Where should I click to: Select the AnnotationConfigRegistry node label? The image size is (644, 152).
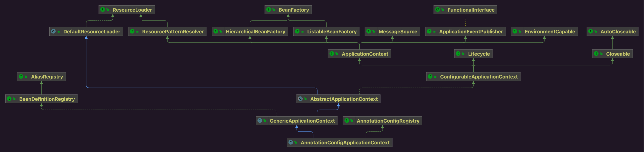point(388,121)
